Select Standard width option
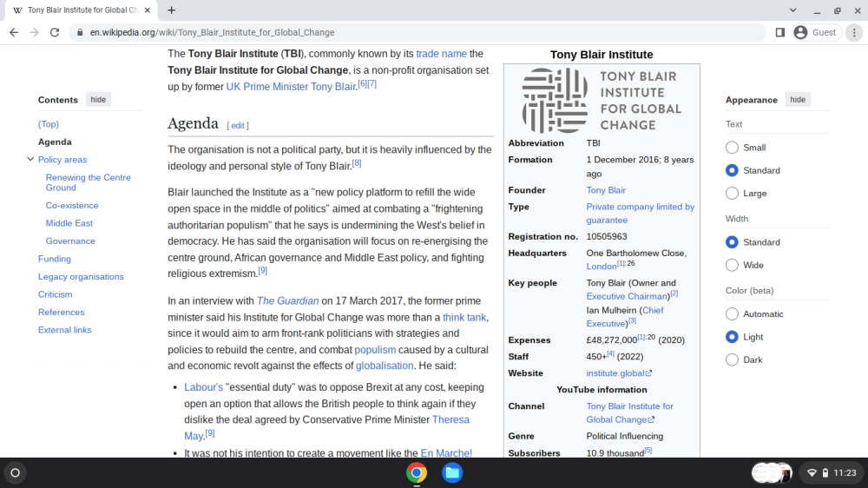This screenshot has width=868, height=488. (732, 242)
